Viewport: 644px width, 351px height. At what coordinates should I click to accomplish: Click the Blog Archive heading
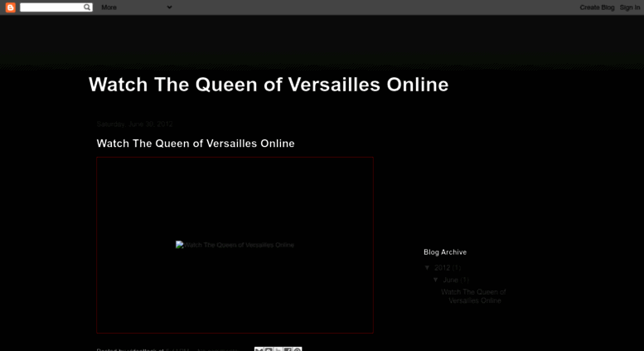click(x=445, y=252)
